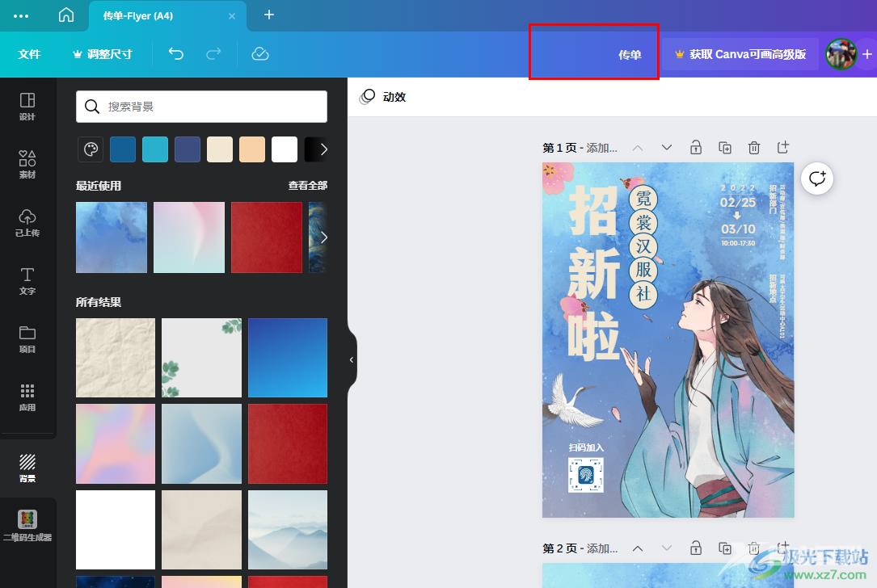Select recent blue watercolor background

[112, 237]
